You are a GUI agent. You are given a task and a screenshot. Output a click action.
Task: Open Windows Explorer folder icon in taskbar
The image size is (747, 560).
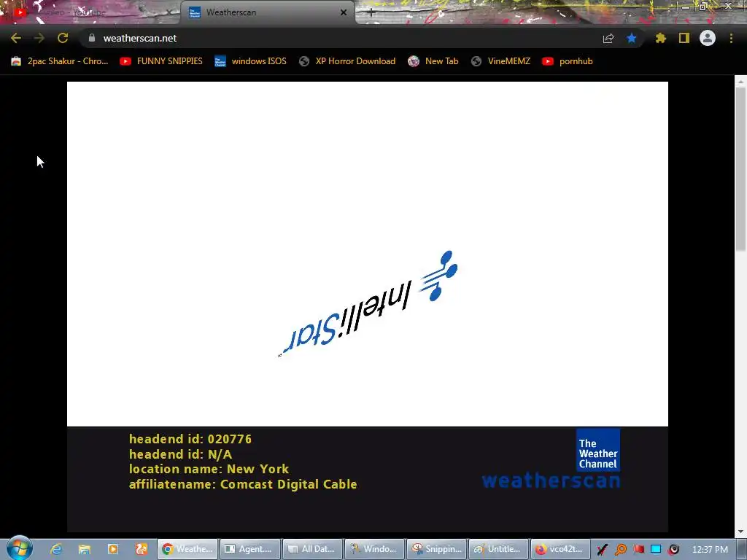tap(85, 549)
